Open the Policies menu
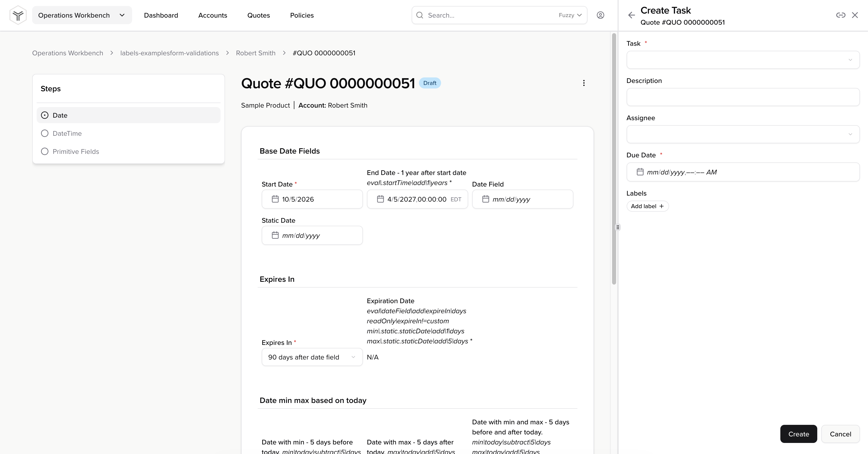 [302, 15]
